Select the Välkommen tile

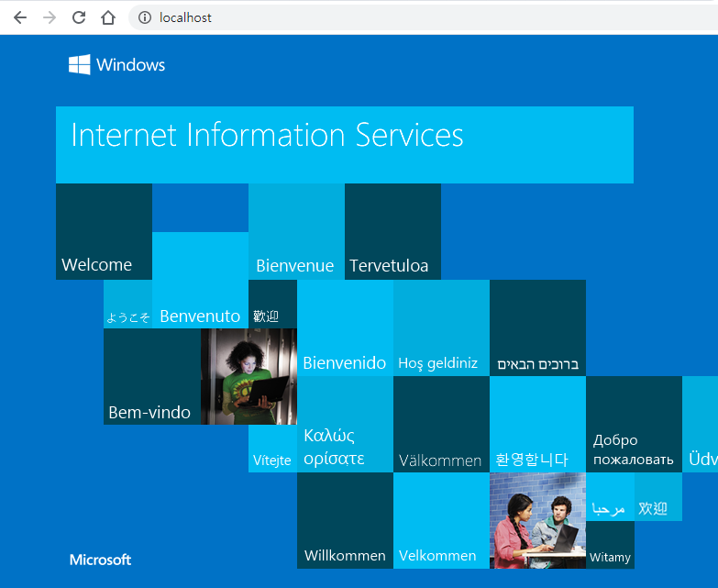[x=441, y=424]
